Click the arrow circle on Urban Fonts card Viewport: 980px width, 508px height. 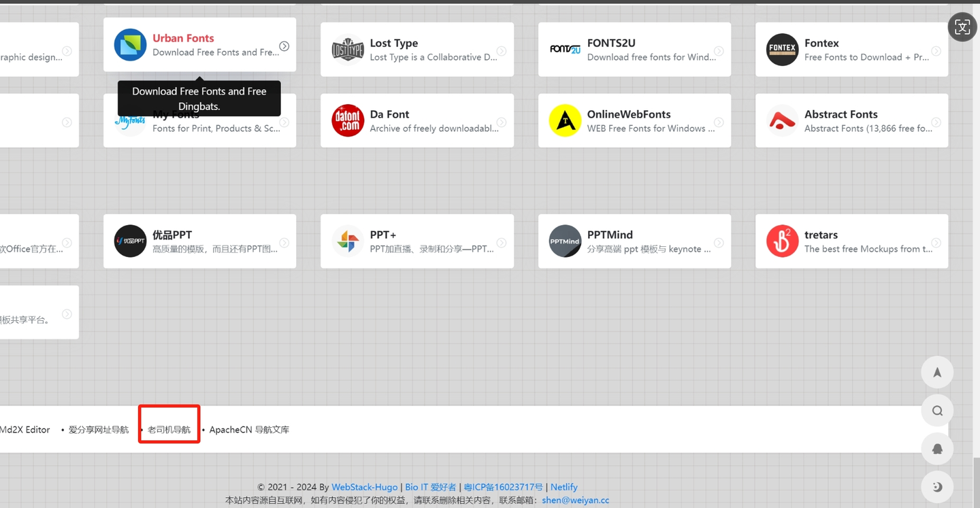(284, 46)
